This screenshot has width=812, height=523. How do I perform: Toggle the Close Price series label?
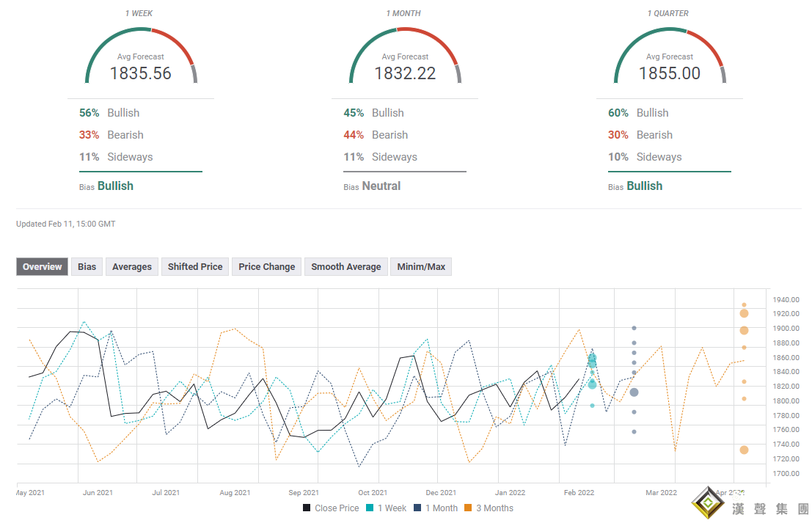pos(337,508)
